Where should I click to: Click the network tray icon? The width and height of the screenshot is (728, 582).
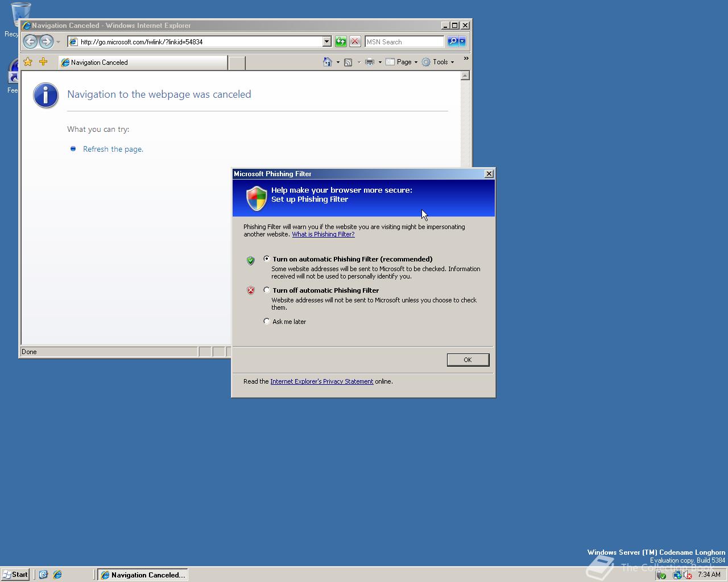(x=676, y=575)
